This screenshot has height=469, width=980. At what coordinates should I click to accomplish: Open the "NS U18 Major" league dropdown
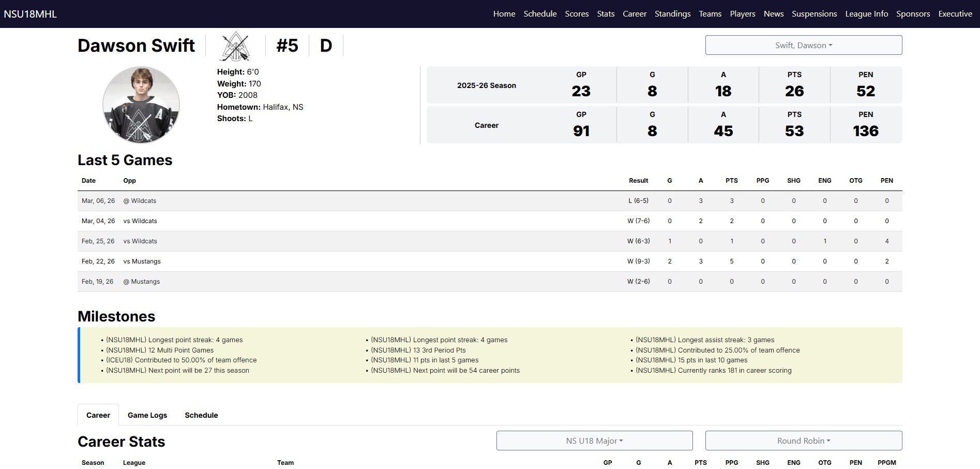[x=594, y=441]
